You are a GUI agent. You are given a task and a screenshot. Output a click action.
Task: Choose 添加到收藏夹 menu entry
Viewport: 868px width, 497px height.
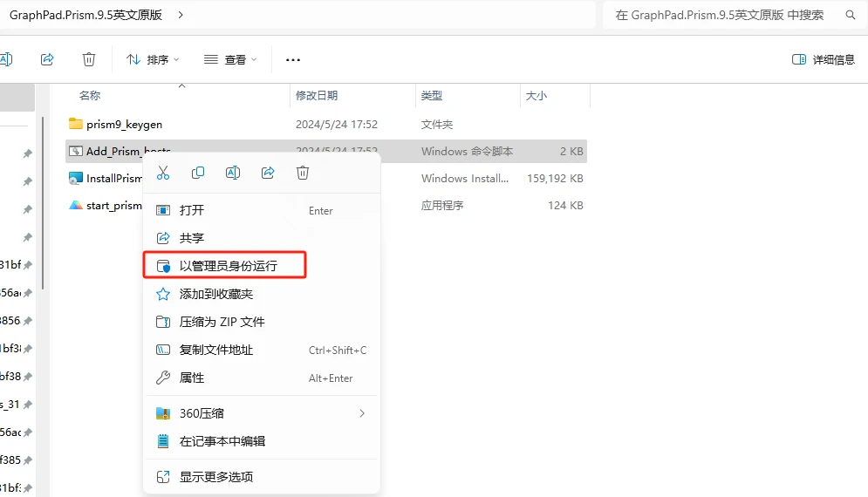click(262, 294)
